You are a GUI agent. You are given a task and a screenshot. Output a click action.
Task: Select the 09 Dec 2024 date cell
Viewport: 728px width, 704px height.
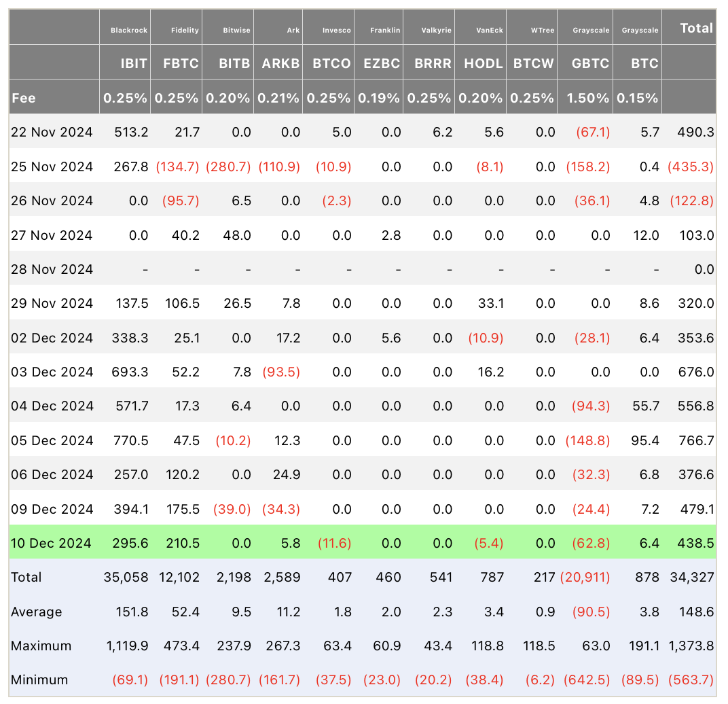(52, 509)
